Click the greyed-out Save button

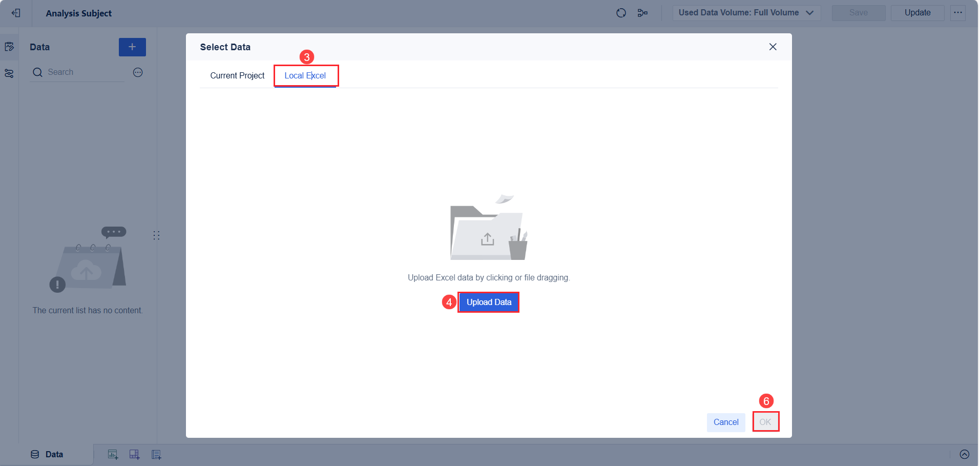(859, 13)
